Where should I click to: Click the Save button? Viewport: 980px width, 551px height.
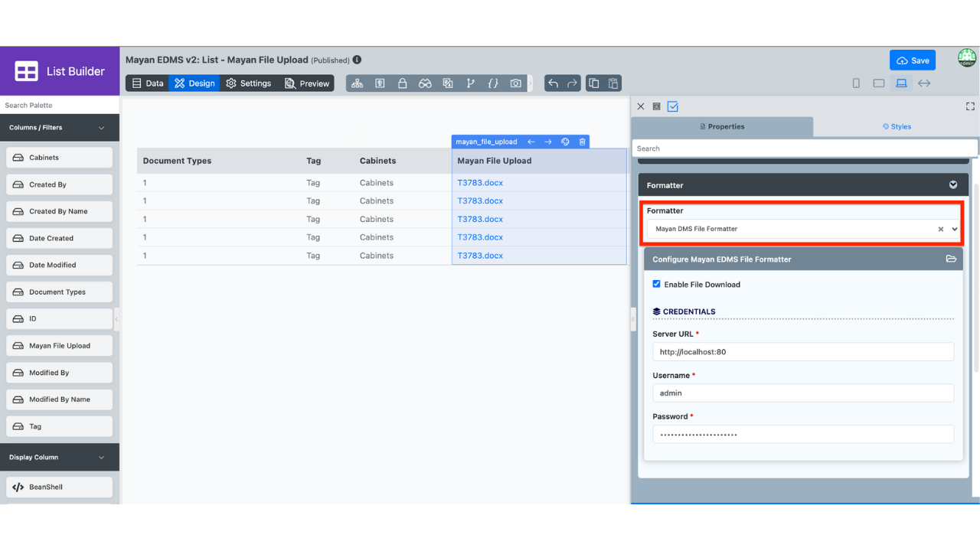pos(912,60)
